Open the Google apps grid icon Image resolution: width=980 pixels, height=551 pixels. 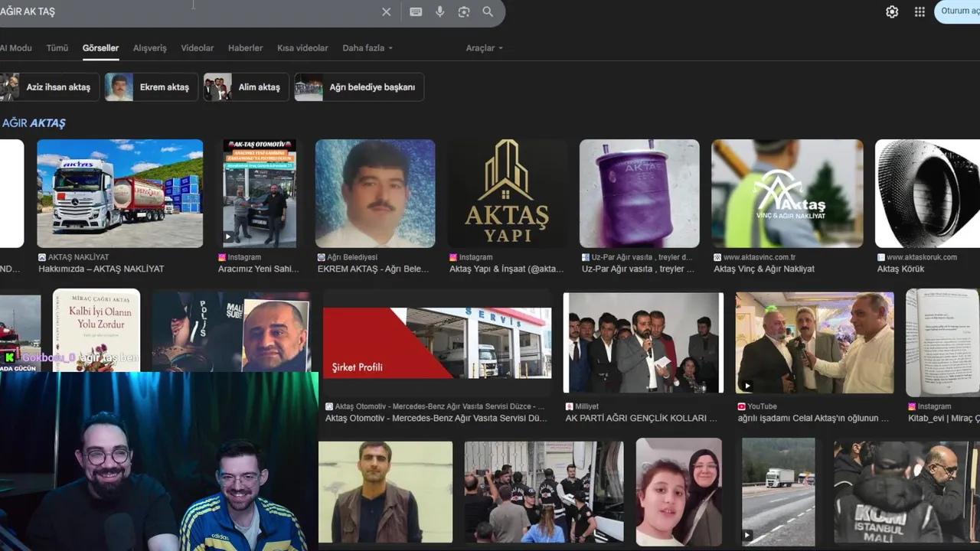tap(920, 11)
